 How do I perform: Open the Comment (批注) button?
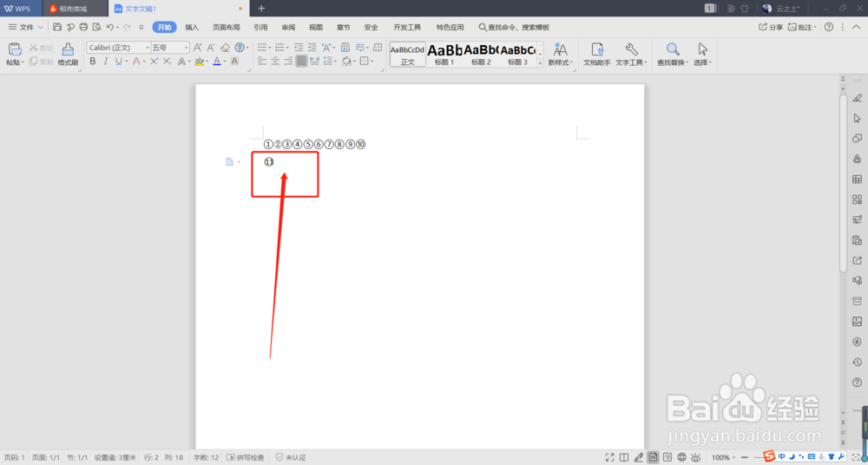click(803, 27)
